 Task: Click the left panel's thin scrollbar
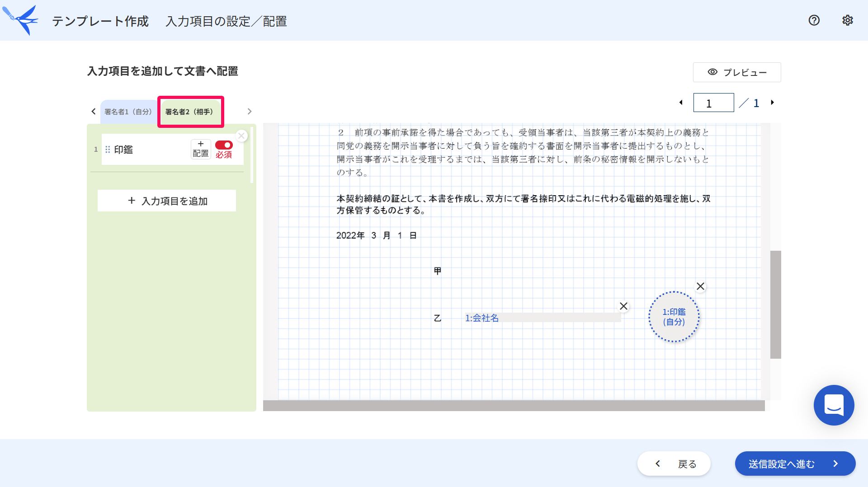point(252,155)
